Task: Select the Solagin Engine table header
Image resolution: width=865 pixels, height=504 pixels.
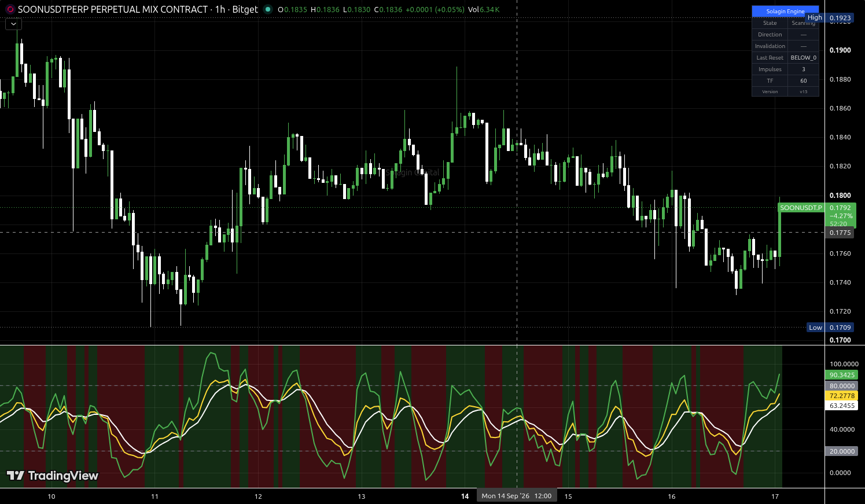Action: (785, 11)
